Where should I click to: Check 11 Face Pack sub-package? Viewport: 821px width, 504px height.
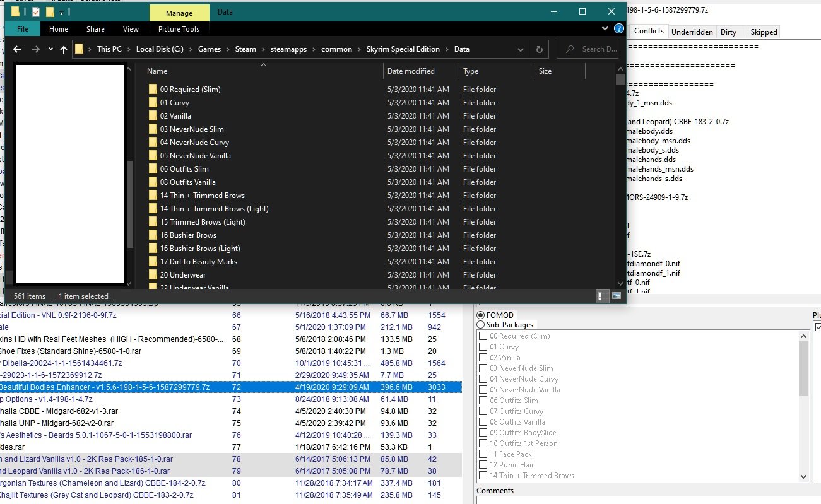click(x=483, y=454)
